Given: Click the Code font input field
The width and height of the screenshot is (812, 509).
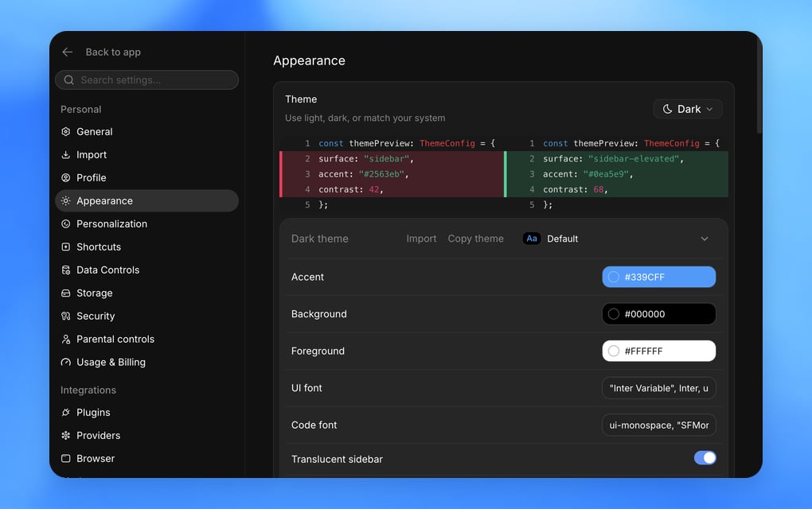Looking at the screenshot, I should (658, 425).
